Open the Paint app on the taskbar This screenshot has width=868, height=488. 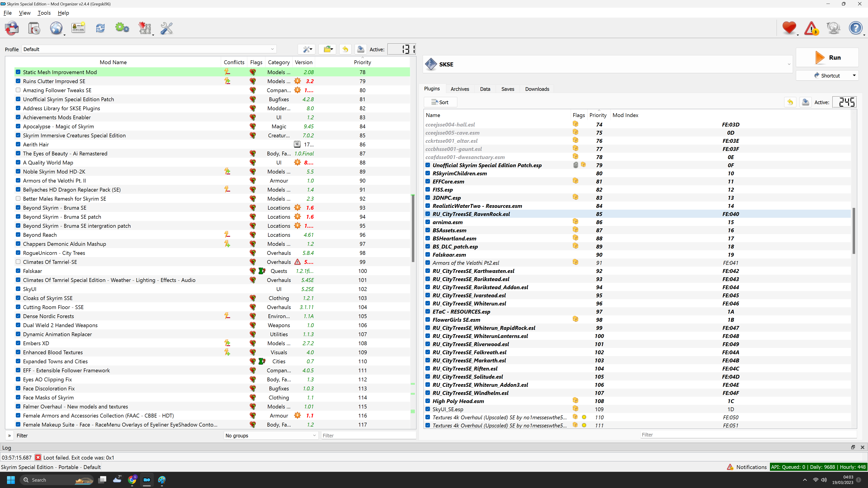[162, 480]
